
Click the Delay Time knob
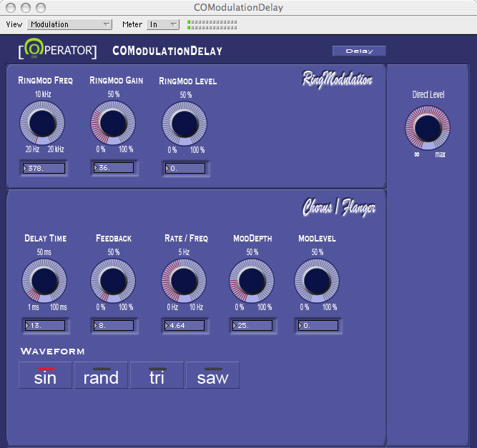pos(44,281)
